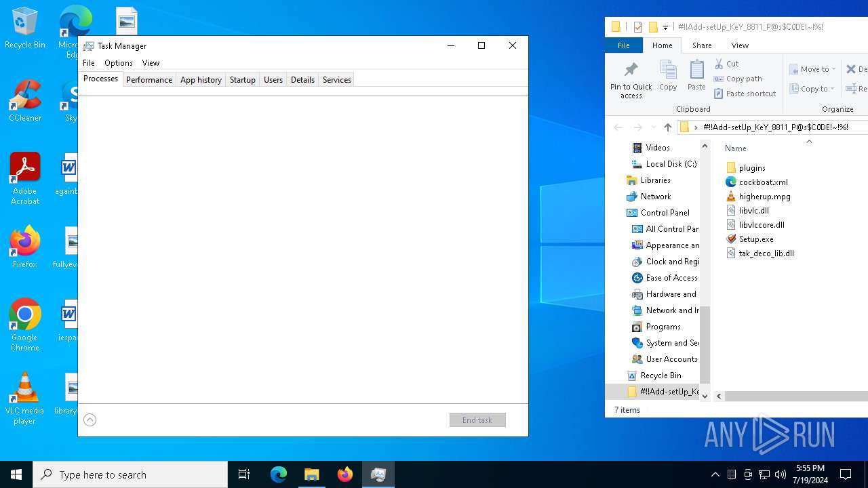
Task: Open the Copy to dropdown
Action: pyautogui.click(x=812, y=89)
